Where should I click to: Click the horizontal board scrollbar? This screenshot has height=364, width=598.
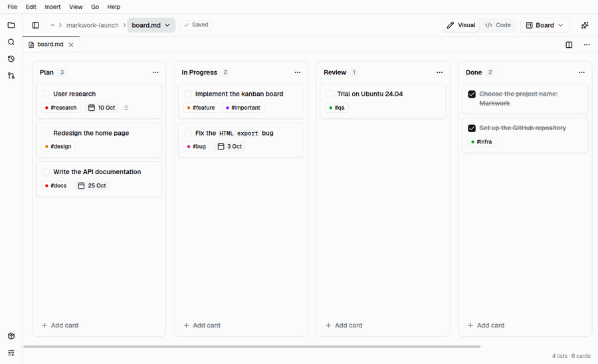(x=252, y=347)
